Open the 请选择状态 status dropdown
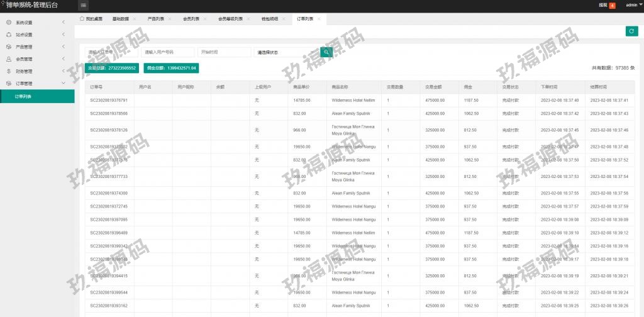This screenshot has width=644, height=317. 286,52
